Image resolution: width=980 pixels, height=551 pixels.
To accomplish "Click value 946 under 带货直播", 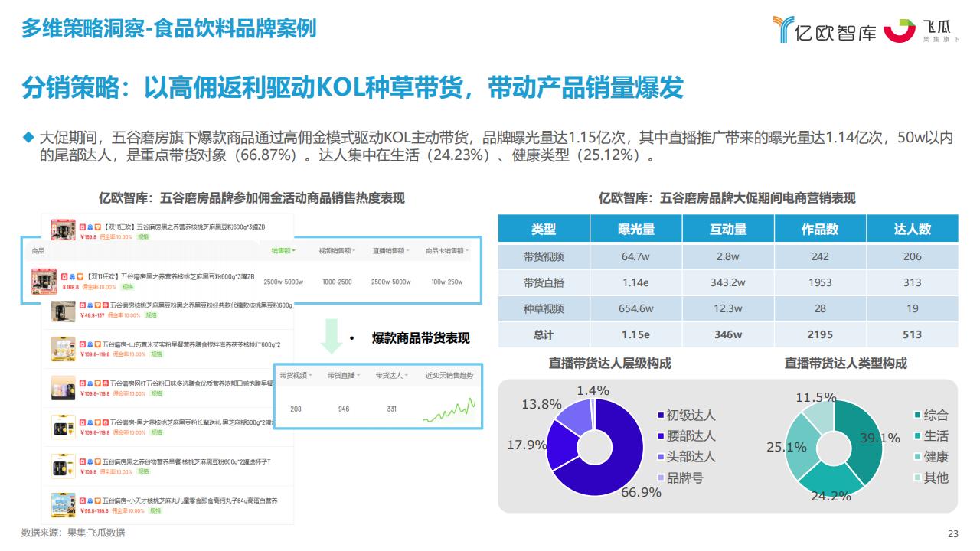I will 344,409.
